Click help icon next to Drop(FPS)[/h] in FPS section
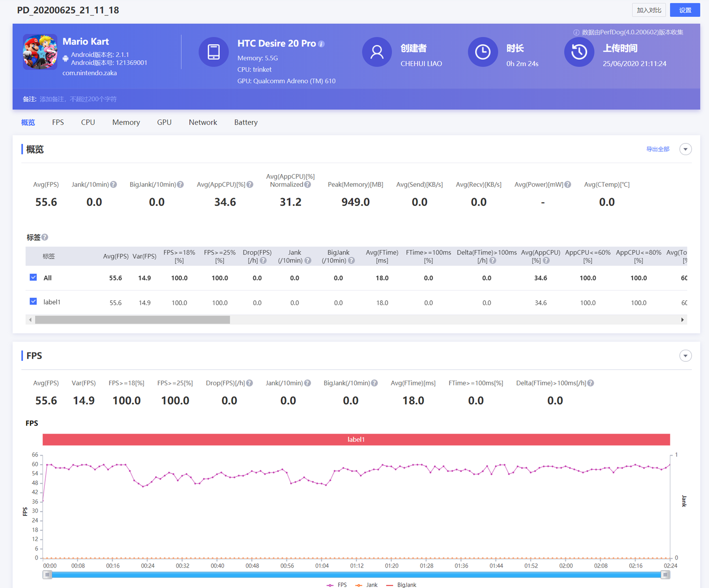This screenshot has height=588, width=709. 249,383
